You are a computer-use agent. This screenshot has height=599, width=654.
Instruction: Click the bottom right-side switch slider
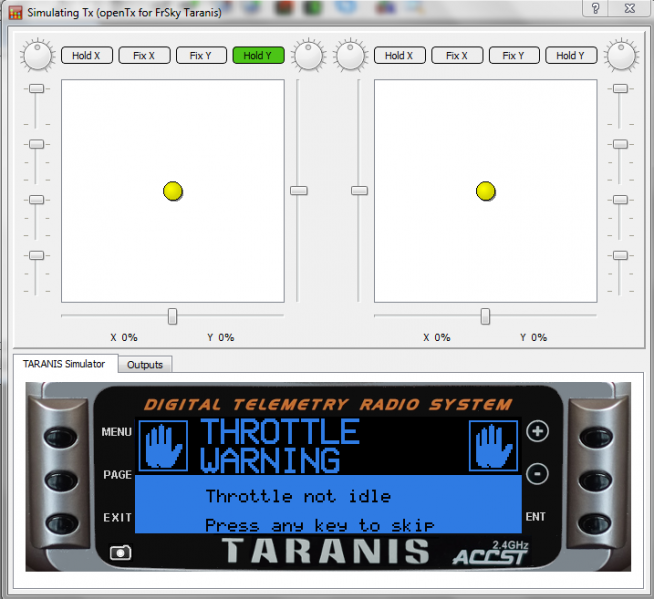(x=620, y=255)
